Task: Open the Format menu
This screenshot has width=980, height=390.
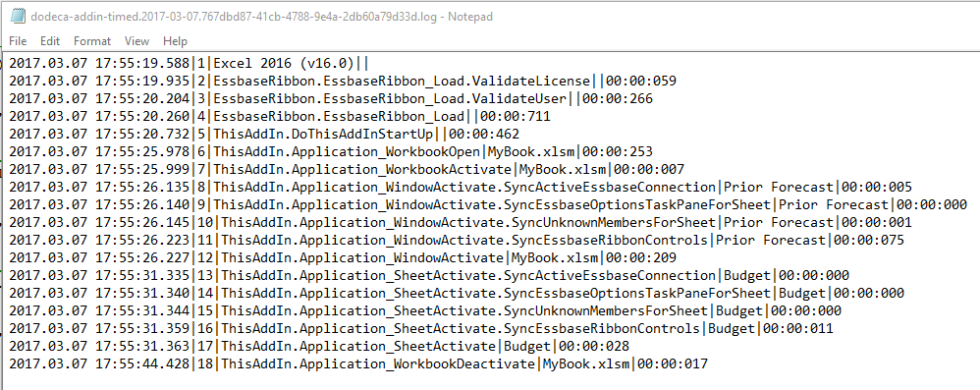Action: pyautogui.click(x=92, y=41)
